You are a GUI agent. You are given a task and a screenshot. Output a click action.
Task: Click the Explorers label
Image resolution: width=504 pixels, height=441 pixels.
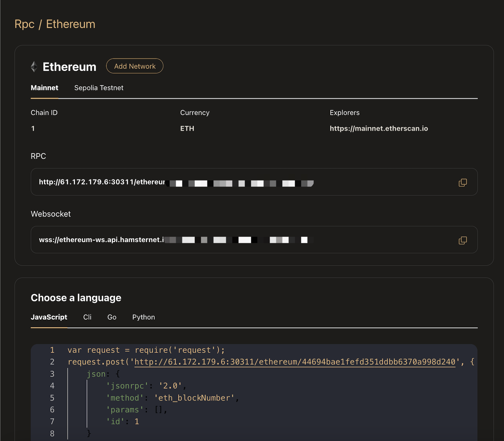(x=345, y=113)
